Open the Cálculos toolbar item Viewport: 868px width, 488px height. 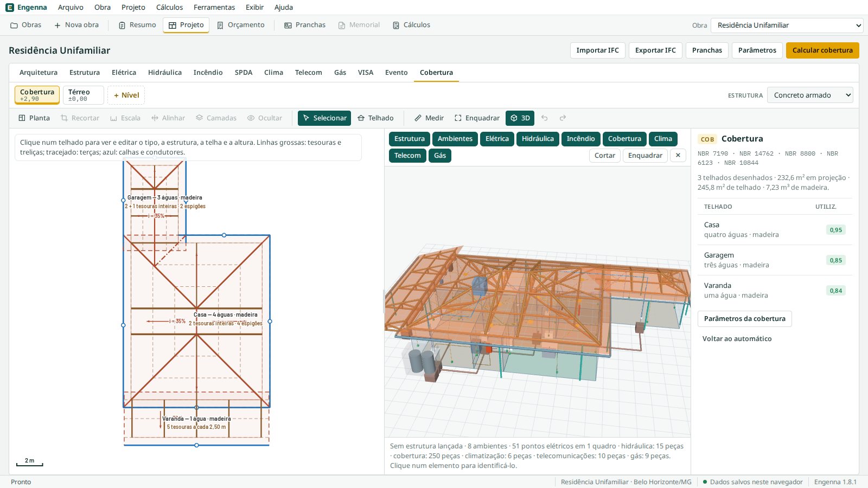tap(411, 25)
